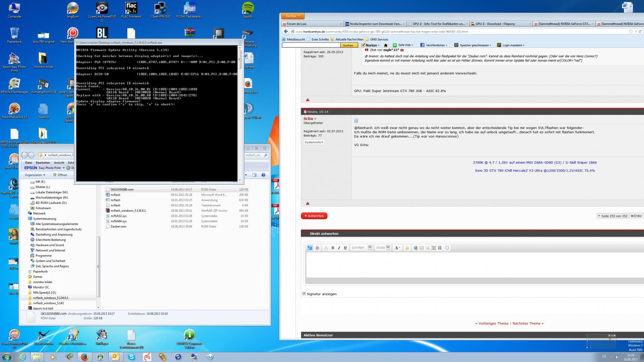This screenshot has height=362, width=644.
Task: Open Internet Explorer from the taskbar
Action: pos(23,357)
